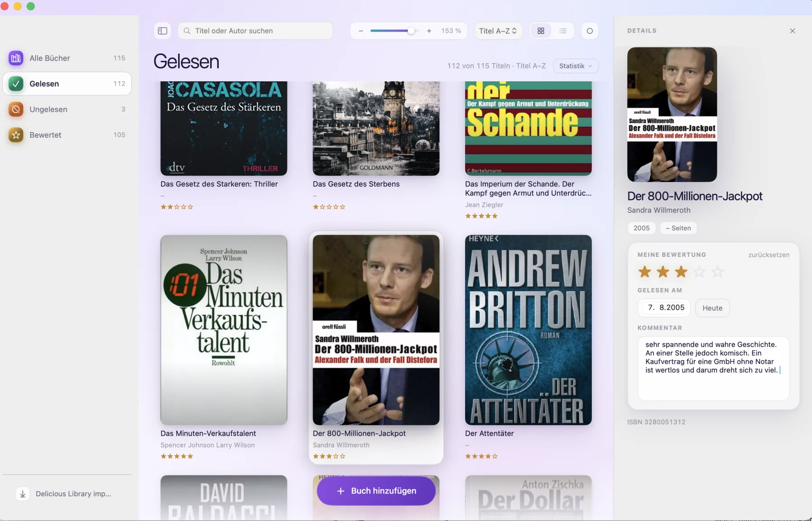Click the ISBN 3280051312 text

point(656,422)
